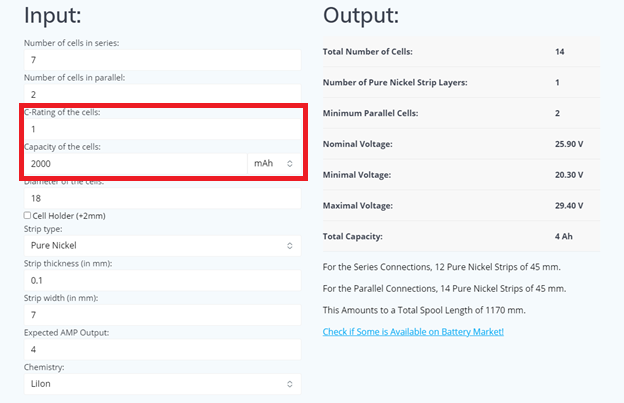This screenshot has height=403, width=624.
Task: Click the Total Capacity 4 Ah value
Action: pos(565,237)
